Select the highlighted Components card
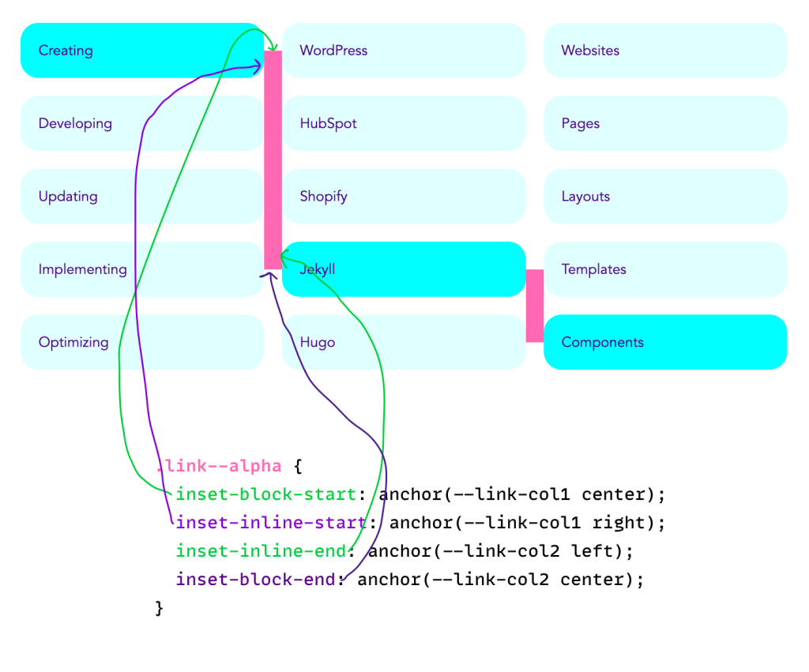 click(x=665, y=342)
